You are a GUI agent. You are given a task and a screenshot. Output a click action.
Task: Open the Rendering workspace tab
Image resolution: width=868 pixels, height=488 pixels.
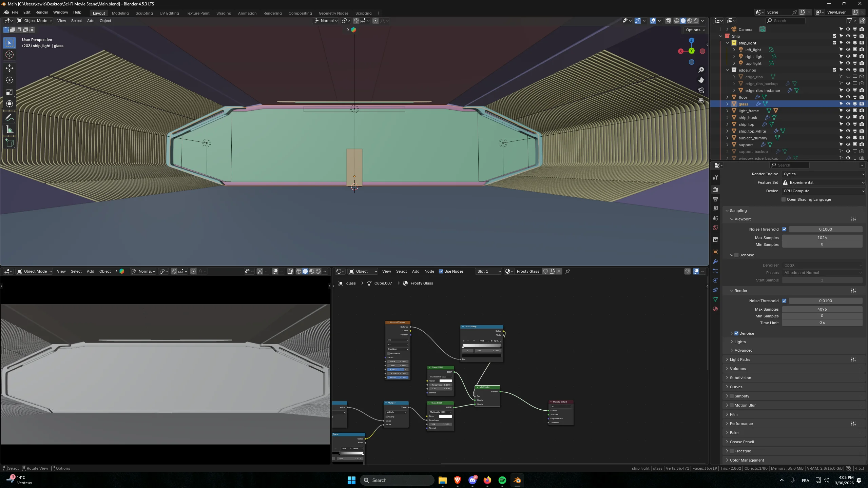tap(272, 13)
